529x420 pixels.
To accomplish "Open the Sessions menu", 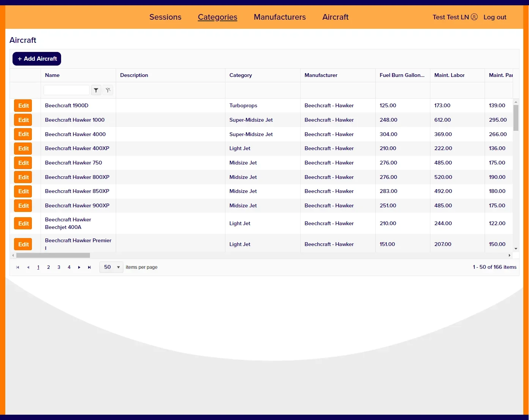I will [165, 17].
